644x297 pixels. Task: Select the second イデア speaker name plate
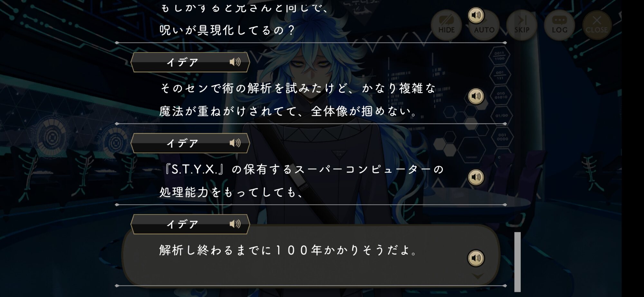(x=190, y=143)
